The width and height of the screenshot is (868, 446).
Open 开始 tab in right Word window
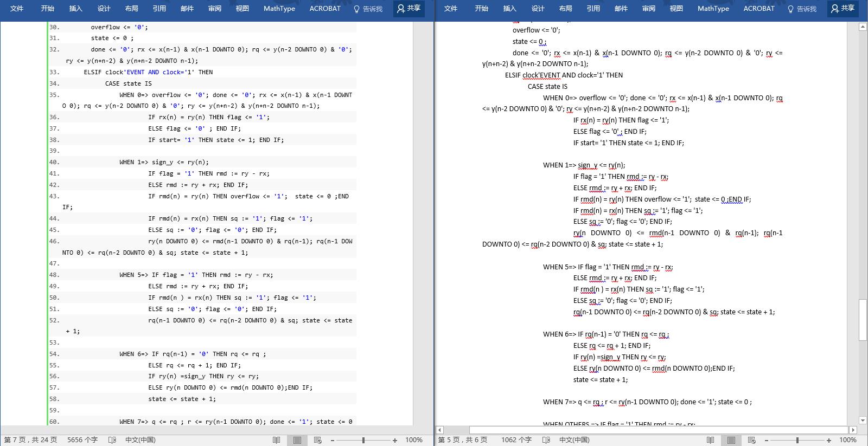pos(482,8)
